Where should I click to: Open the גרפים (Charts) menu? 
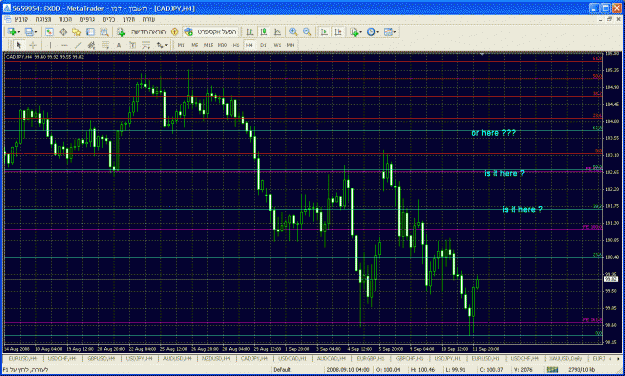[x=87, y=19]
